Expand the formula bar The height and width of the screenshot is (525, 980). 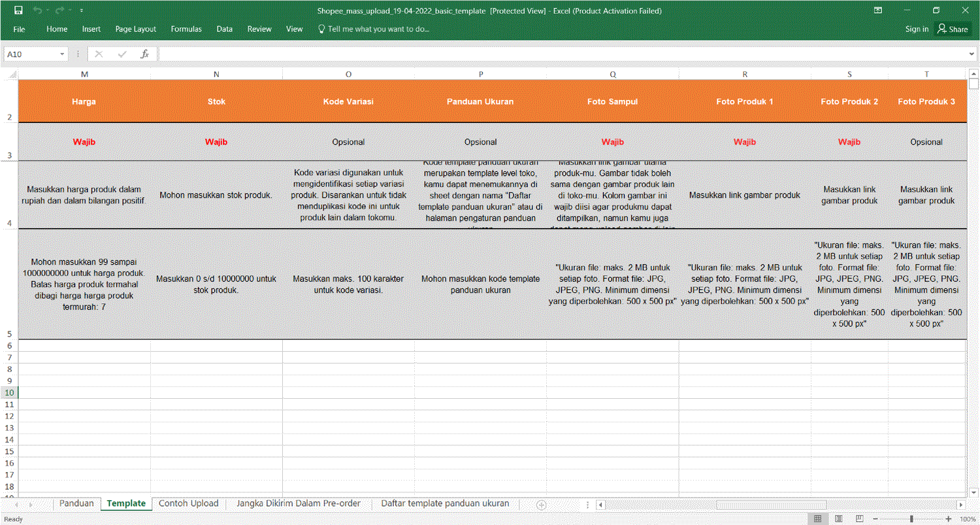(973, 54)
